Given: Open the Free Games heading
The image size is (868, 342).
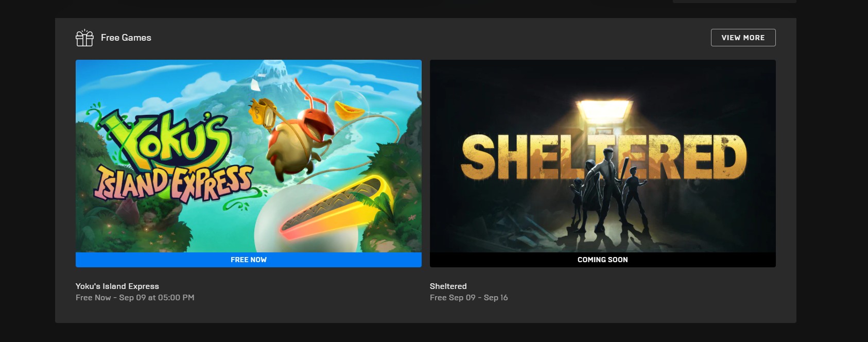Looking at the screenshot, I should click(x=126, y=38).
